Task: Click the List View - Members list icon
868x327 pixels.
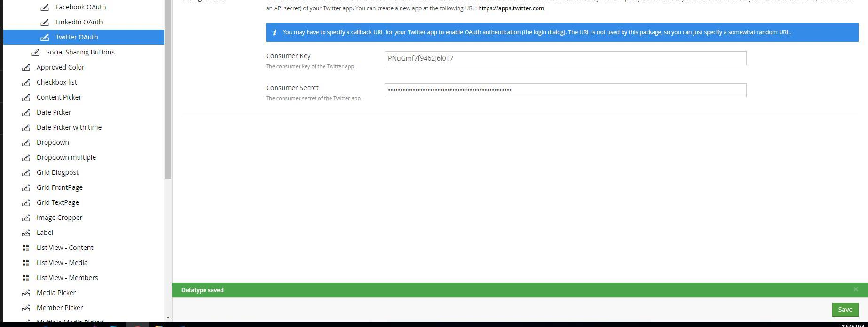Action: [x=26, y=278]
